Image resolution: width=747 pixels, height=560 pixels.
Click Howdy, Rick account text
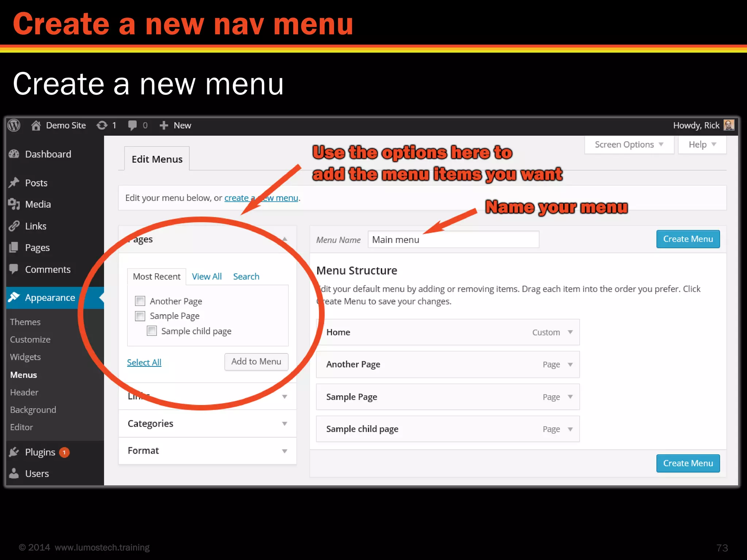point(696,125)
